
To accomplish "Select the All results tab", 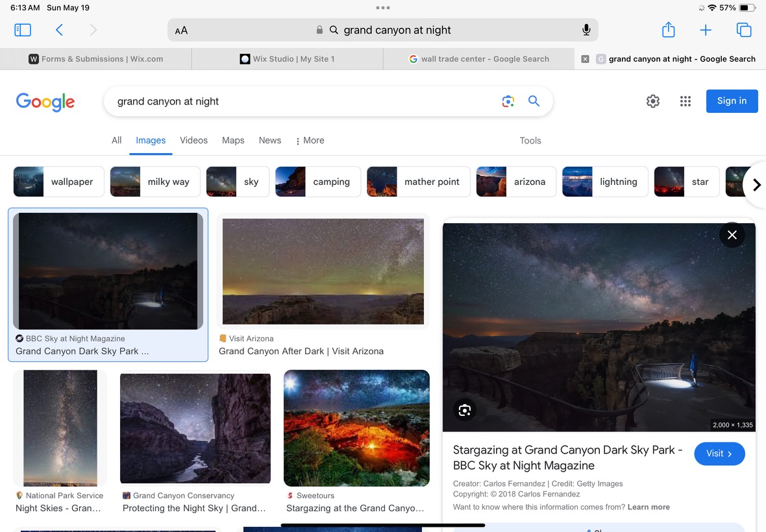I will (x=116, y=141).
